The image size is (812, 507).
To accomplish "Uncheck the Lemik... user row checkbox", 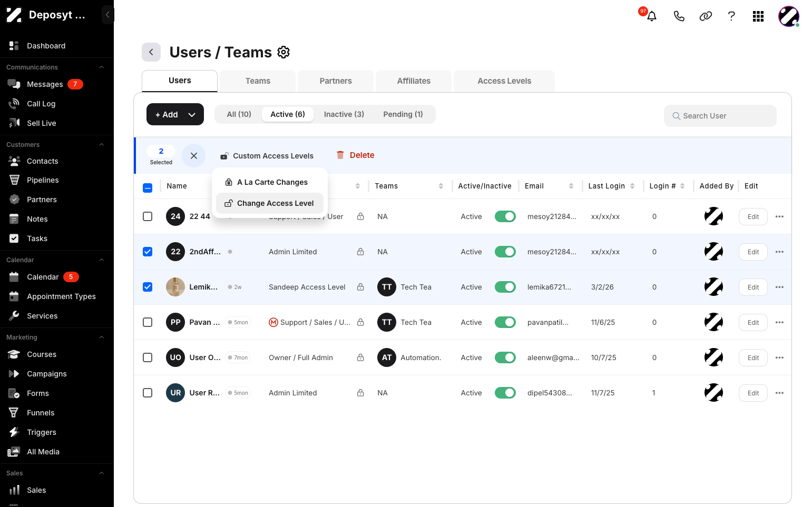I will 148,287.
